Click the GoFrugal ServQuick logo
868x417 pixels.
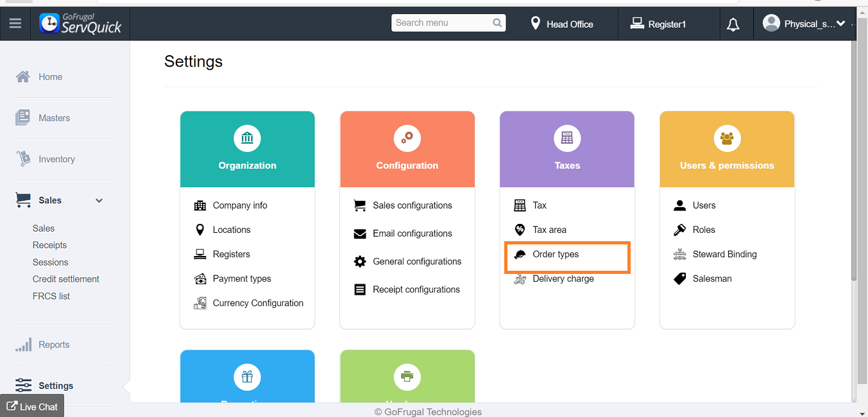point(80,24)
